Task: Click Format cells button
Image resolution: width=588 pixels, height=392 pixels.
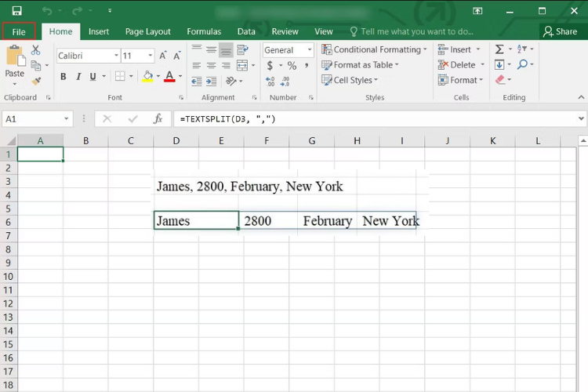Action: pos(460,80)
